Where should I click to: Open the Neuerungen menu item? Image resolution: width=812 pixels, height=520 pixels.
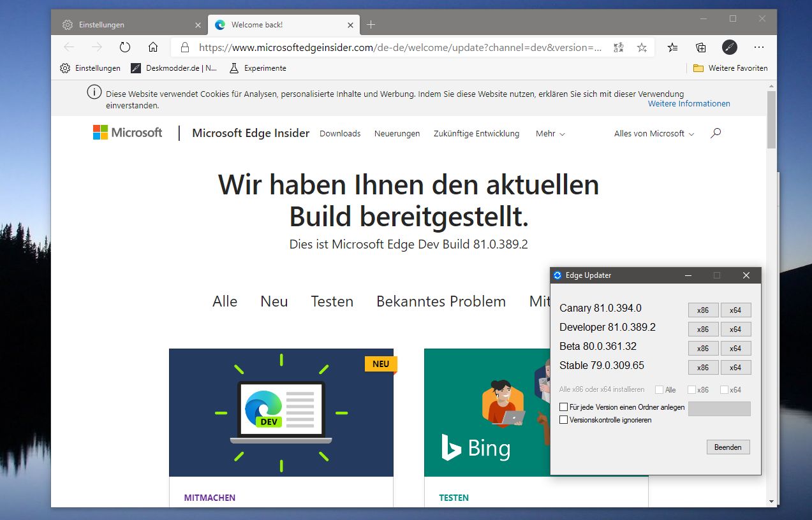397,133
